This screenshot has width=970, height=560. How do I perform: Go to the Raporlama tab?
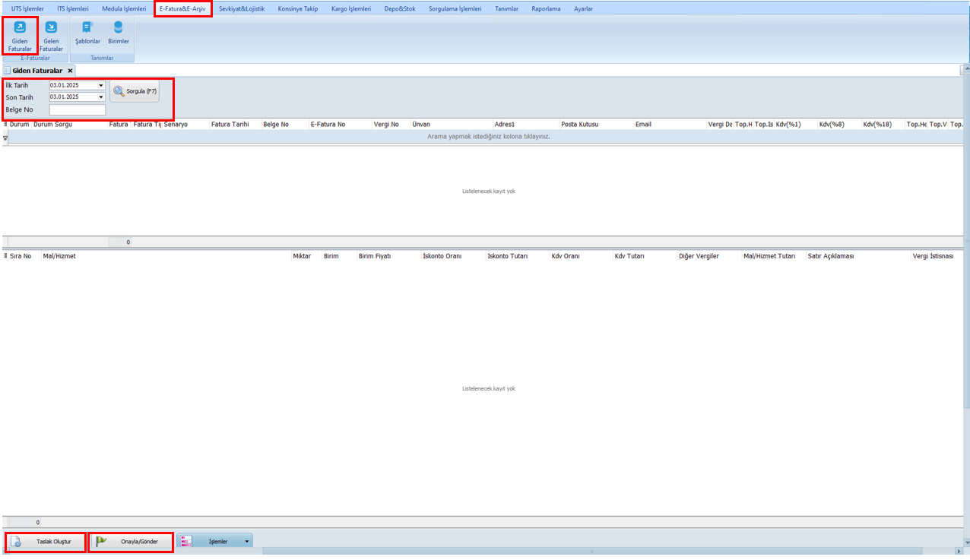point(546,9)
